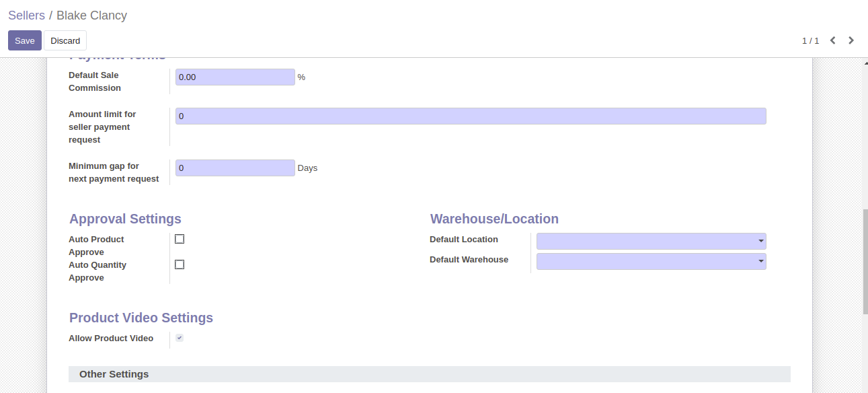Toggle Allow Product Video checkbox

click(x=180, y=338)
